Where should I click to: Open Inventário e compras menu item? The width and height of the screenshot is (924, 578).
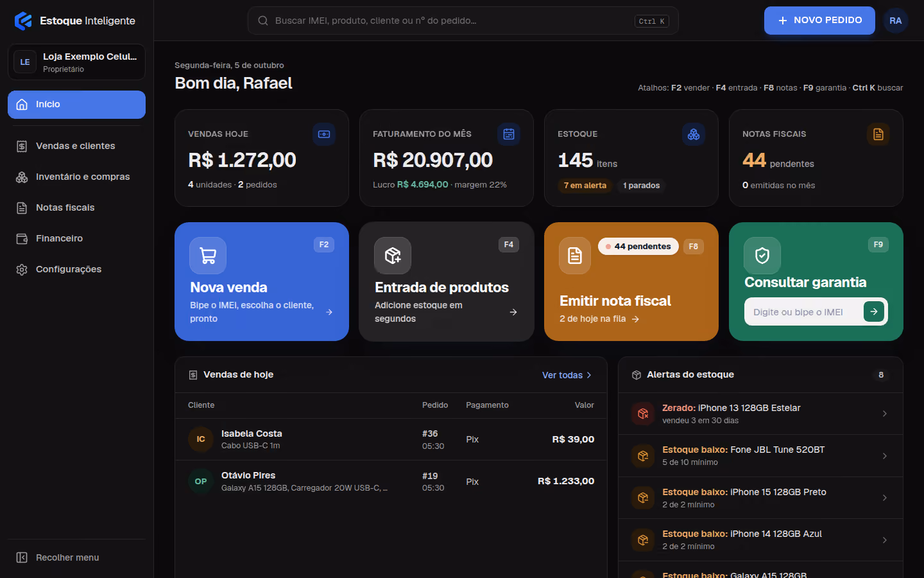pos(76,177)
